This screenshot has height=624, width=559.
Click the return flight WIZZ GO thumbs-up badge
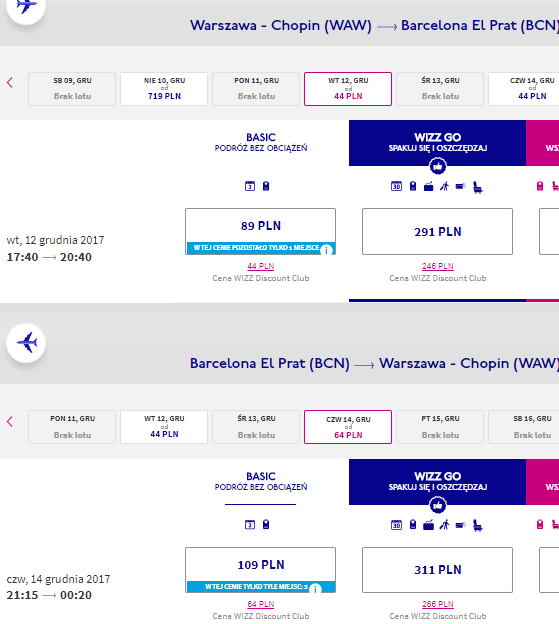(438, 505)
